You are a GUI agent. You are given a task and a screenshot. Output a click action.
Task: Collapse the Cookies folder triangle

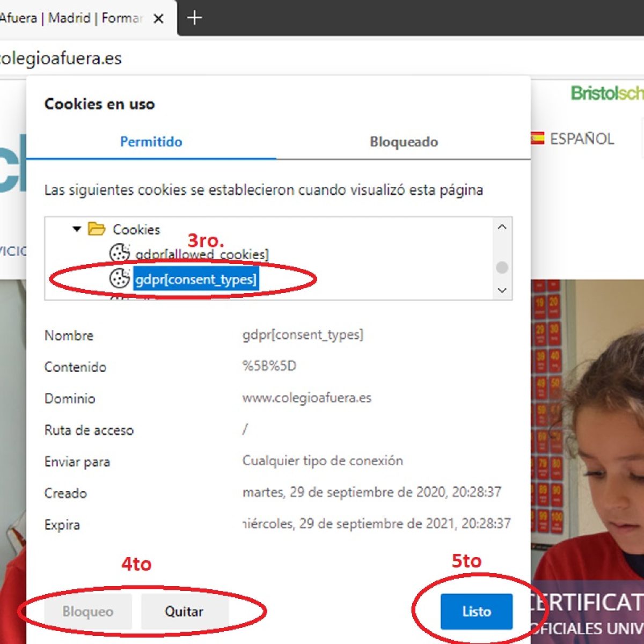coord(77,229)
